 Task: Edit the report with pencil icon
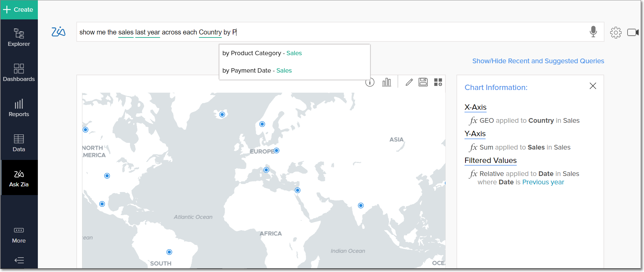click(x=409, y=82)
